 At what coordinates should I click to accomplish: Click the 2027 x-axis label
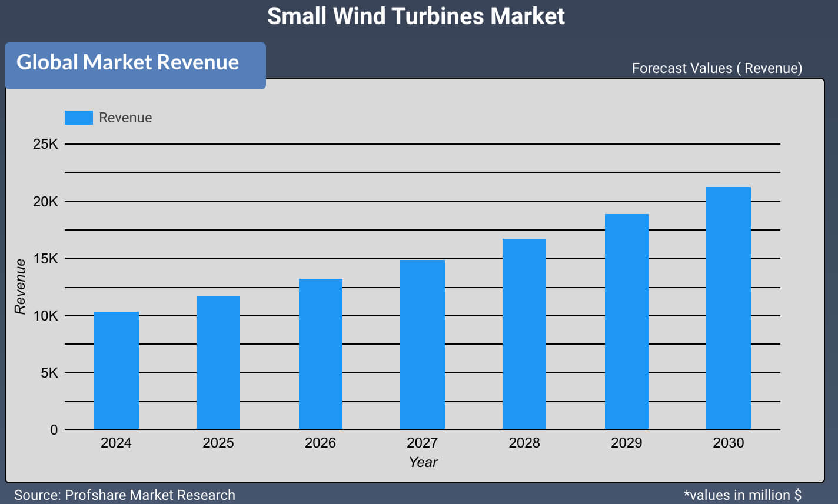pyautogui.click(x=422, y=443)
